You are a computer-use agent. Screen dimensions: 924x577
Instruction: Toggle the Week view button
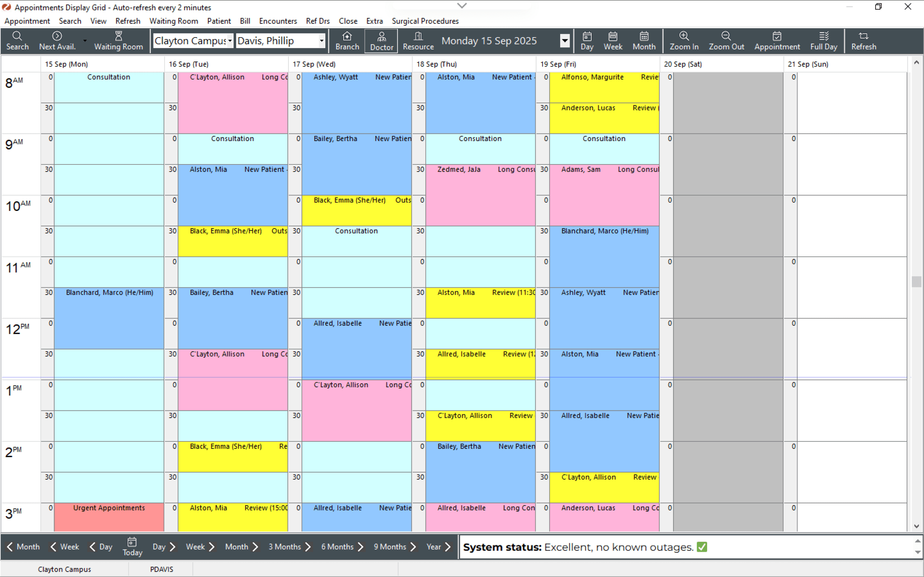pyautogui.click(x=613, y=40)
